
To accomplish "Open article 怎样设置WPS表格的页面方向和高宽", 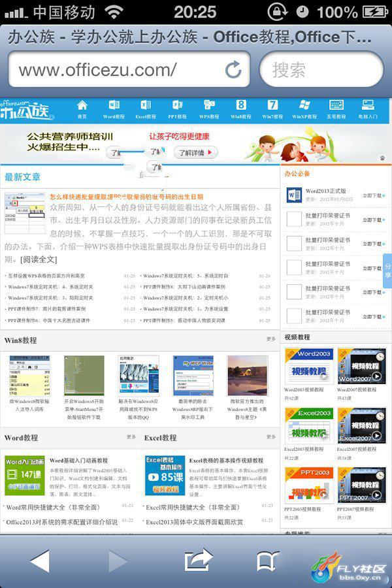I will [x=46, y=276].
